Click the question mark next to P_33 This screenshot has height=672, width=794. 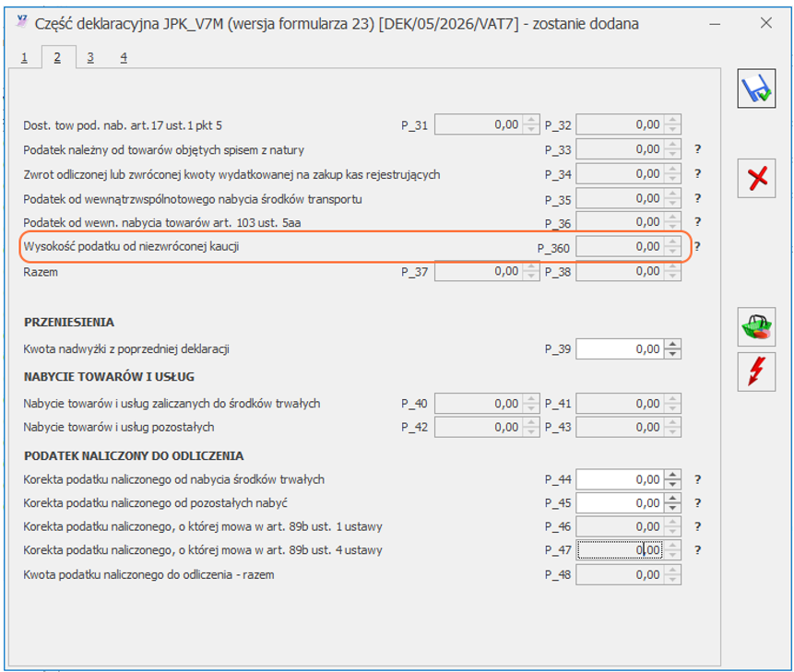pyautogui.click(x=698, y=149)
